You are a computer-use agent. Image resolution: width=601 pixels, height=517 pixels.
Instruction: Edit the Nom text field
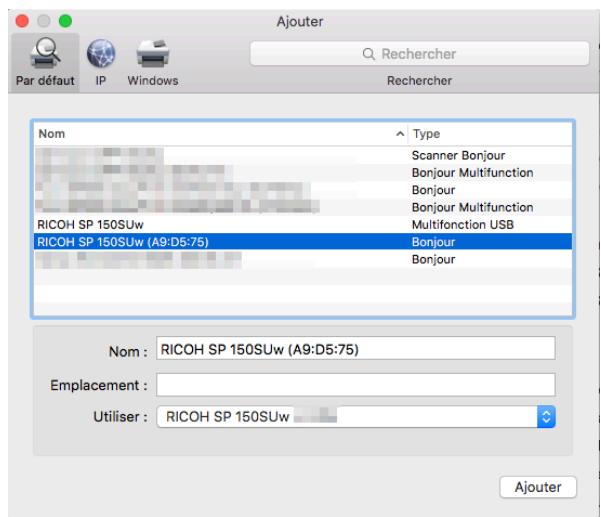point(356,348)
